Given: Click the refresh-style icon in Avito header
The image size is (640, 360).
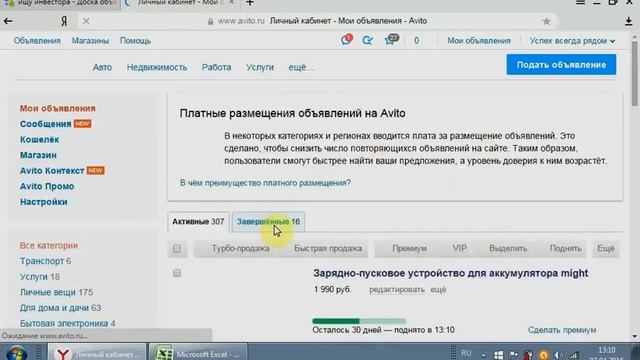Looking at the screenshot, I should (x=367, y=40).
